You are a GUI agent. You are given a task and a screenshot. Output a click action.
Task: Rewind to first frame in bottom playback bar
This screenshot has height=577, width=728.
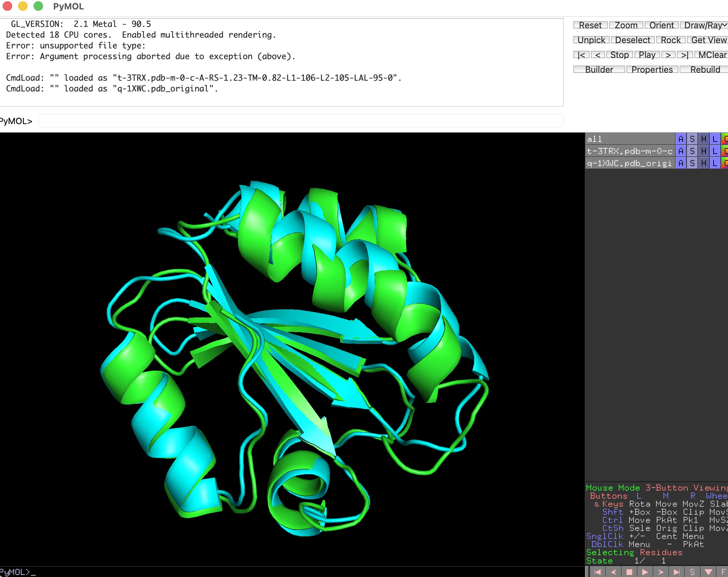click(597, 572)
